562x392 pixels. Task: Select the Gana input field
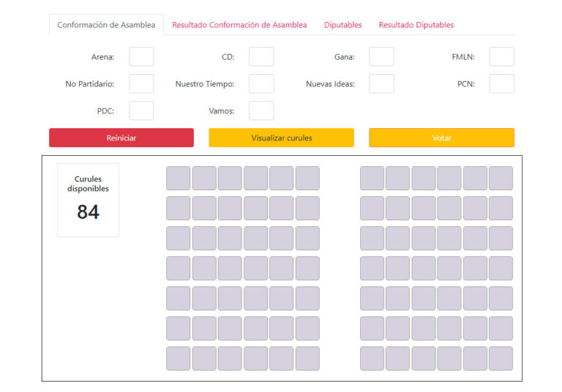tap(381, 56)
